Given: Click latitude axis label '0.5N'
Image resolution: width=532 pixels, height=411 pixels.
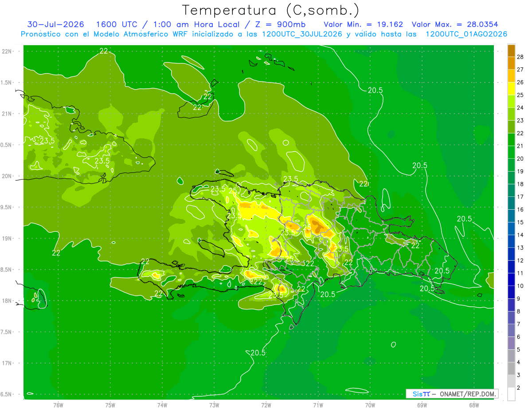Looking at the screenshot, I should 7,145.
